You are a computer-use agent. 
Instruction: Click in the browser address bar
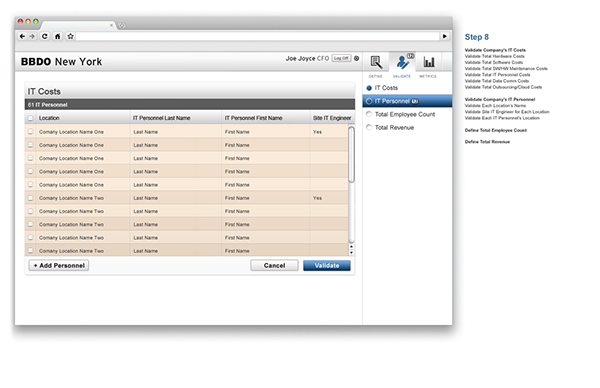pos(258,36)
